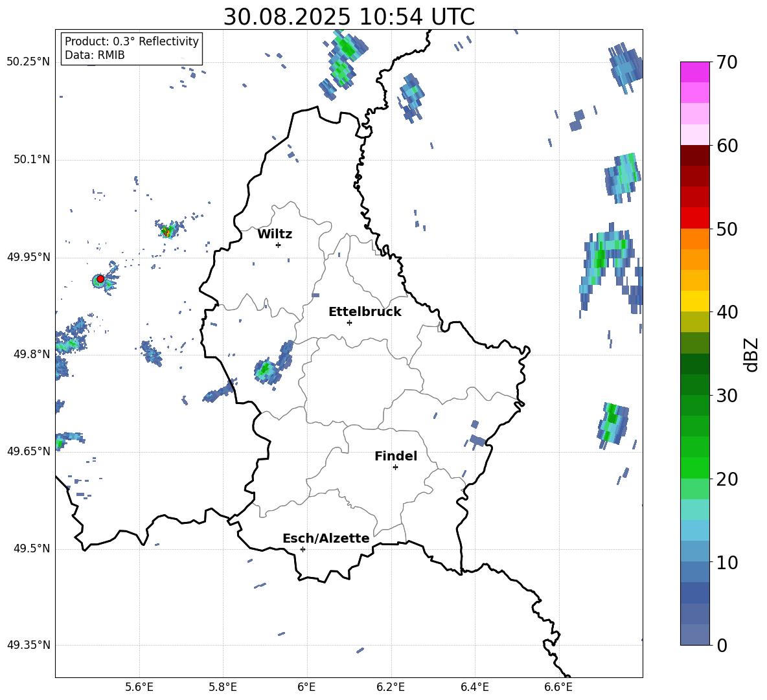Click the 70 tick on colorbar
Viewport: 767px width, 700px height.
pos(727,62)
